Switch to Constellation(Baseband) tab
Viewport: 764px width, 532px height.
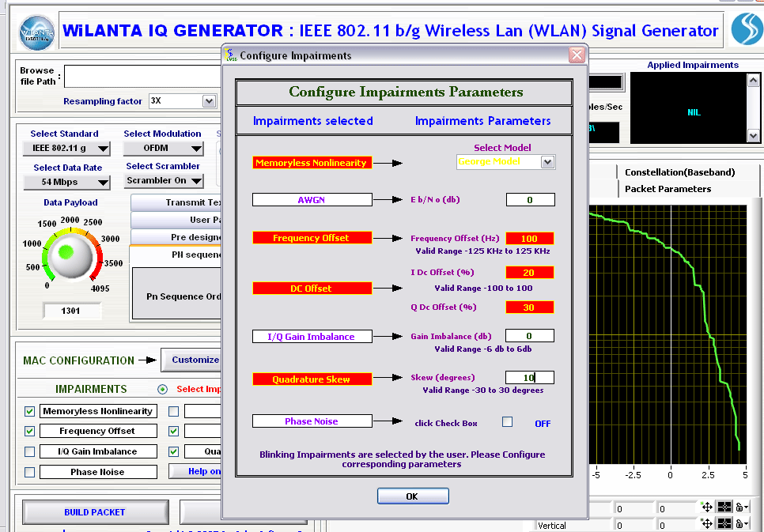click(679, 172)
